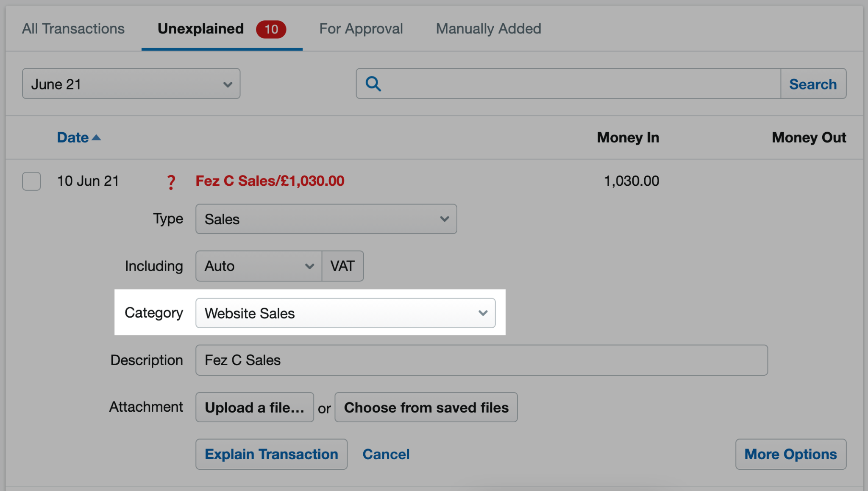Click the Upload a file… button
868x491 pixels.
[255, 407]
